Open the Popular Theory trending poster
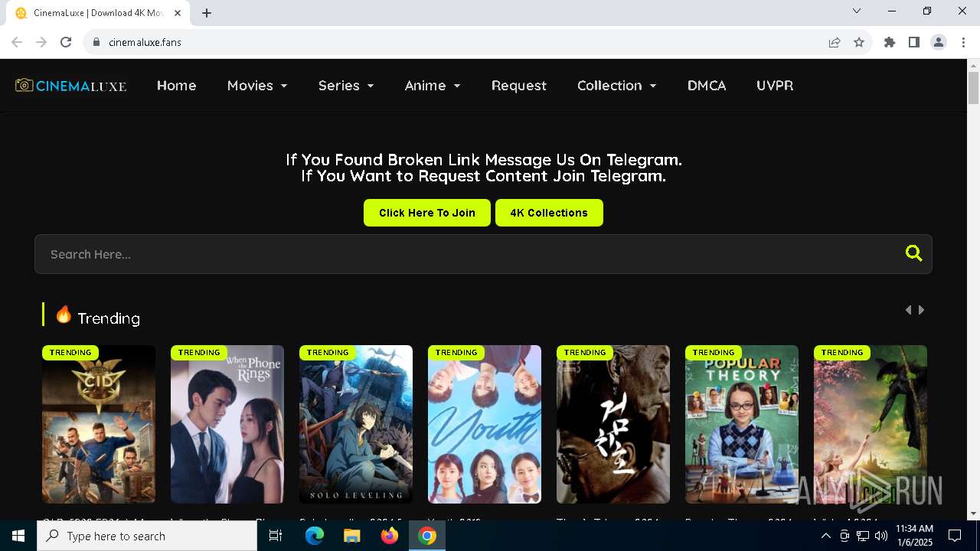Image resolution: width=980 pixels, height=551 pixels. [742, 424]
